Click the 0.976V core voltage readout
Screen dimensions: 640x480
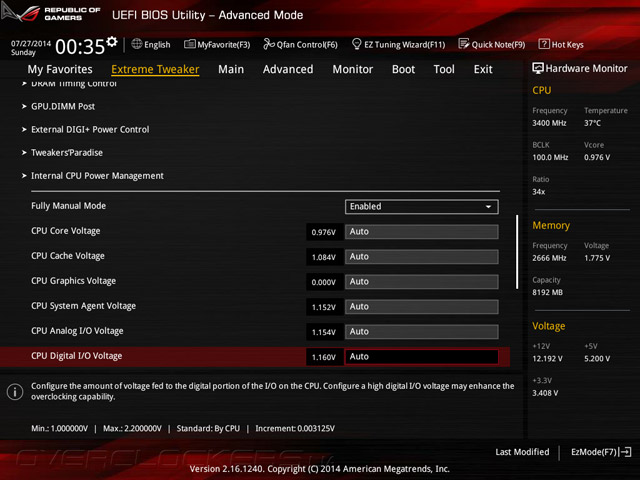tap(324, 232)
